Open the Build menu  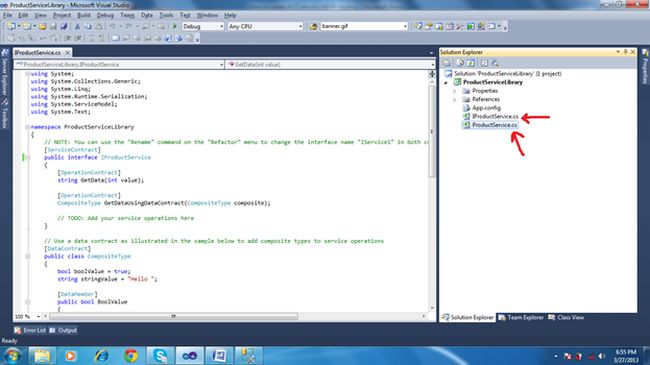84,15
